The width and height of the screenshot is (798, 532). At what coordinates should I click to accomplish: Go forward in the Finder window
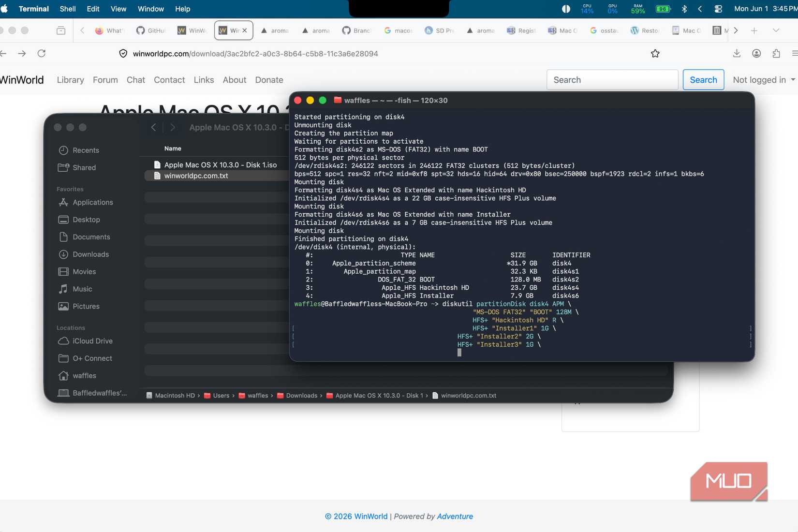coord(173,127)
